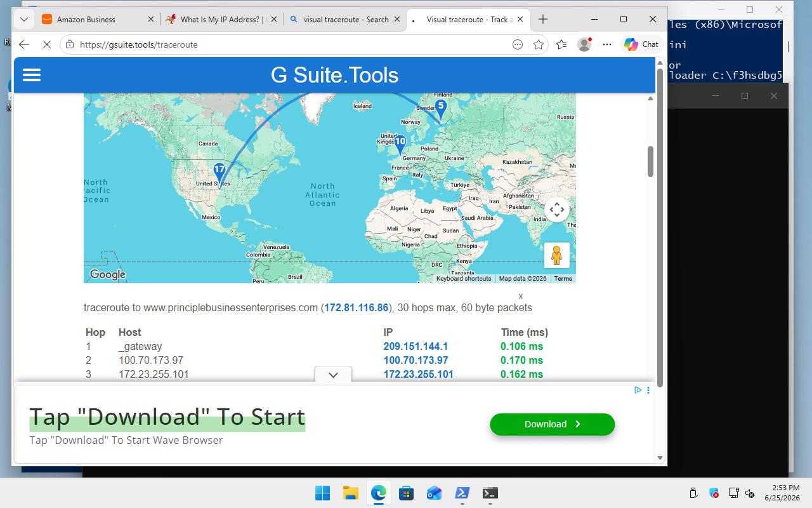Image resolution: width=812 pixels, height=508 pixels.
Task: Open File Explorer from the taskbar
Action: pos(350,493)
